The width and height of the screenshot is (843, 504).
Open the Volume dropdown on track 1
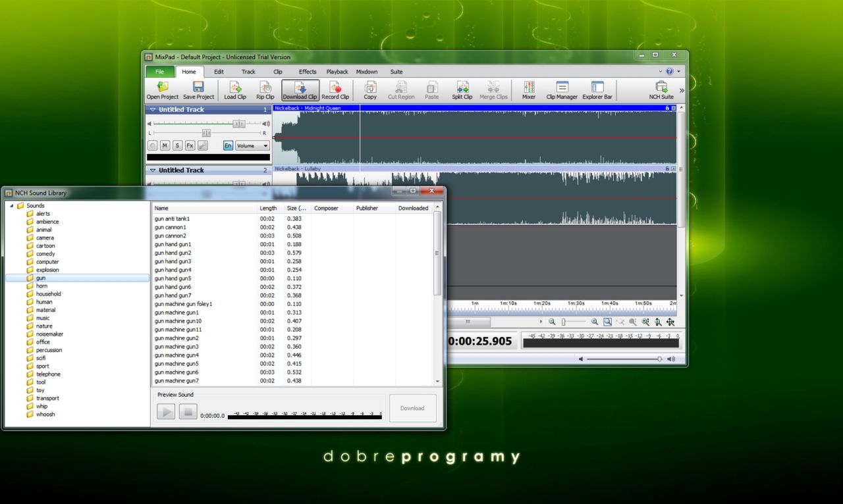(x=253, y=145)
